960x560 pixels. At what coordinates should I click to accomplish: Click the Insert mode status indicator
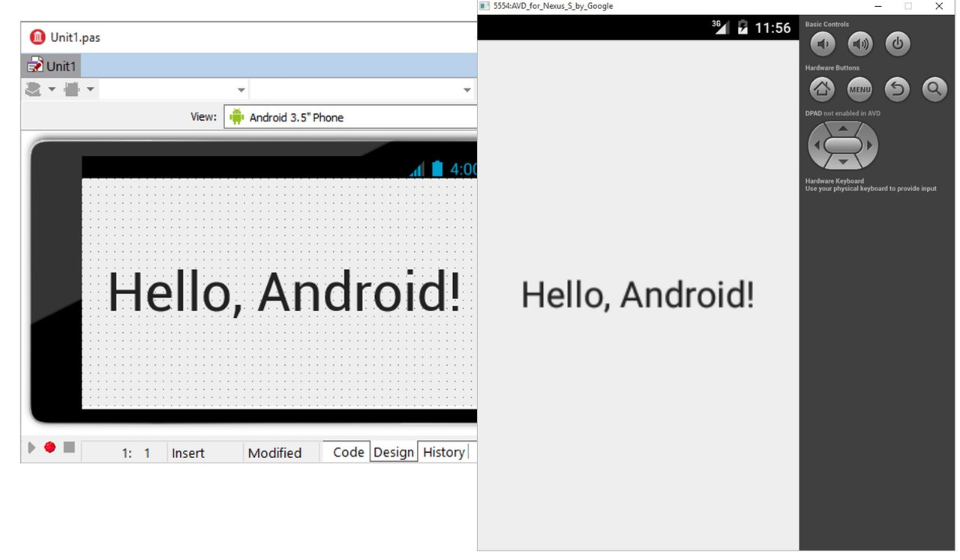tap(188, 453)
